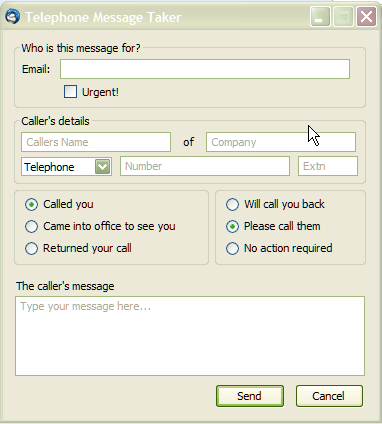The image size is (382, 424).
Task: Click the Thunderbird icon in title bar
Action: click(13, 17)
